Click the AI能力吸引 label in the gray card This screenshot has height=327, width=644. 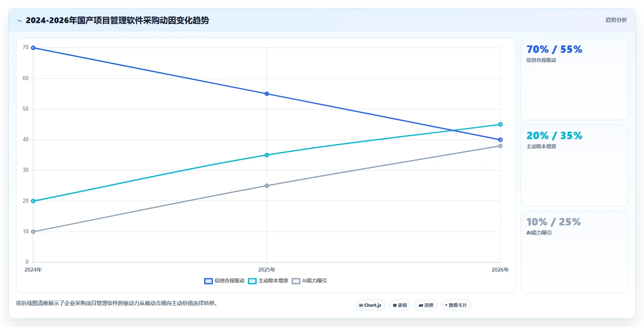539,233
